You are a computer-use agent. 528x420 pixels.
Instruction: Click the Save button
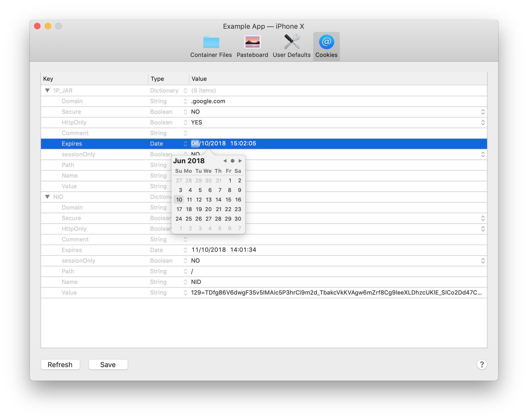108,364
